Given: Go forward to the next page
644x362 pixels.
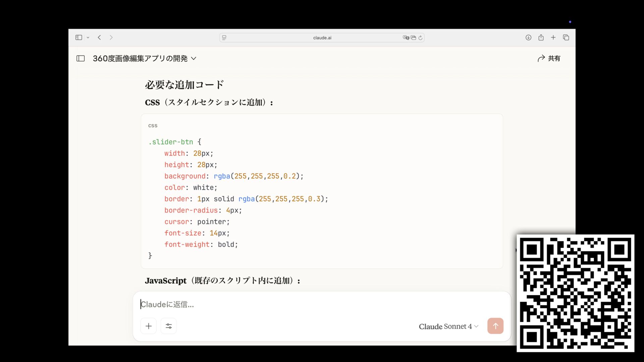Looking at the screenshot, I should click(x=111, y=38).
